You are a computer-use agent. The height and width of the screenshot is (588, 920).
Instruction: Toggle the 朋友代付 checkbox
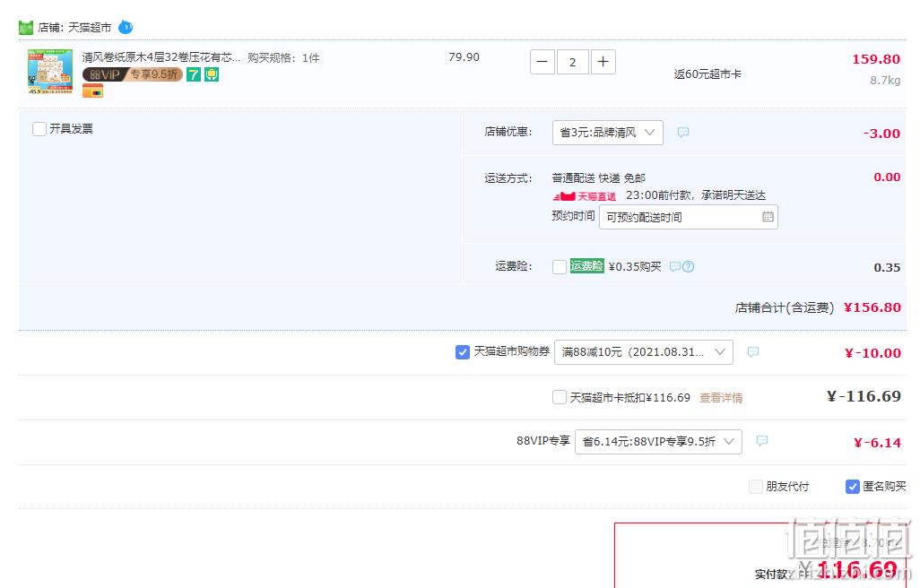(756, 486)
